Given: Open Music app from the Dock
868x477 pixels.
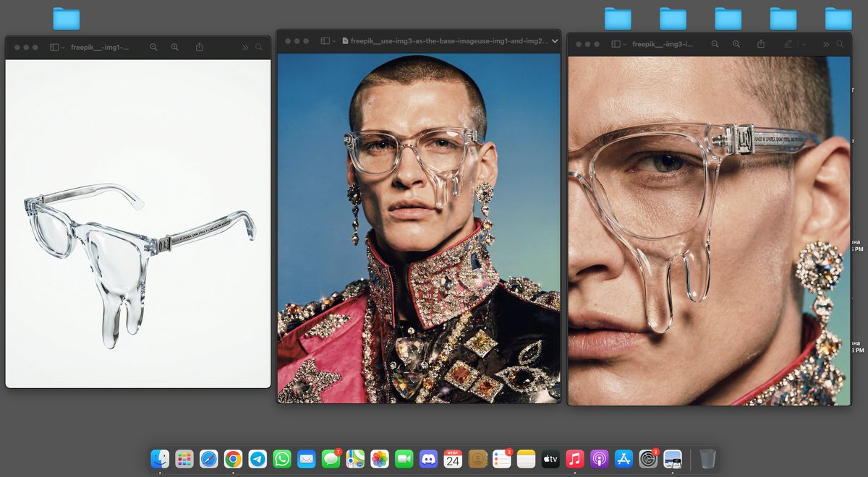Looking at the screenshot, I should tap(575, 458).
